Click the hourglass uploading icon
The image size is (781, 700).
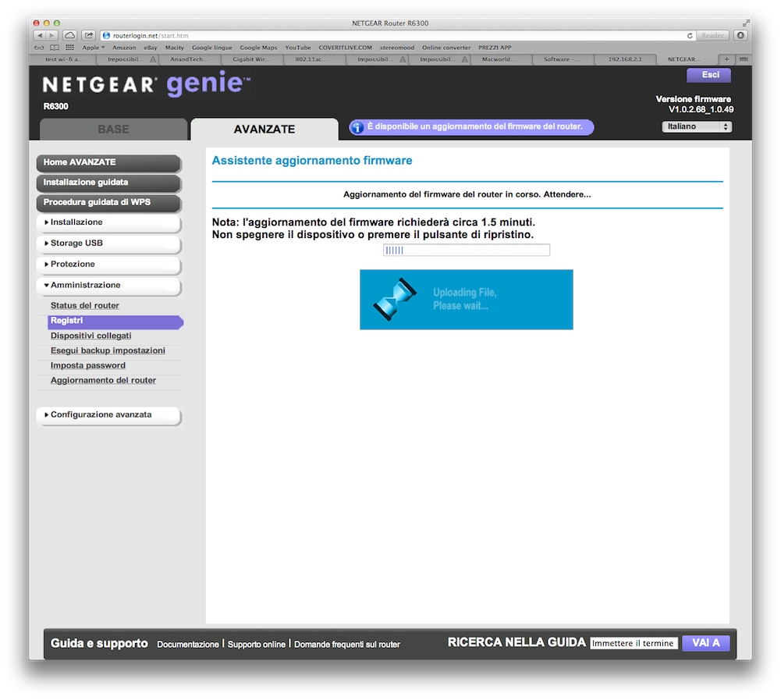click(395, 299)
